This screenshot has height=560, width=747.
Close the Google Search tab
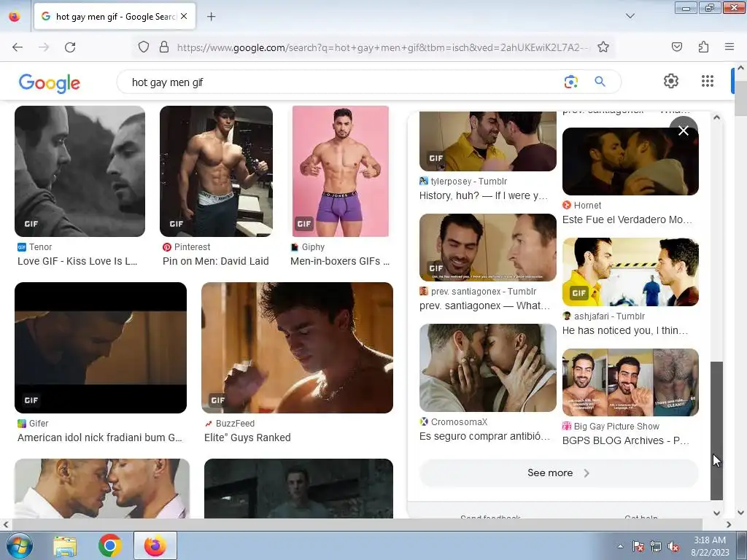[184, 16]
